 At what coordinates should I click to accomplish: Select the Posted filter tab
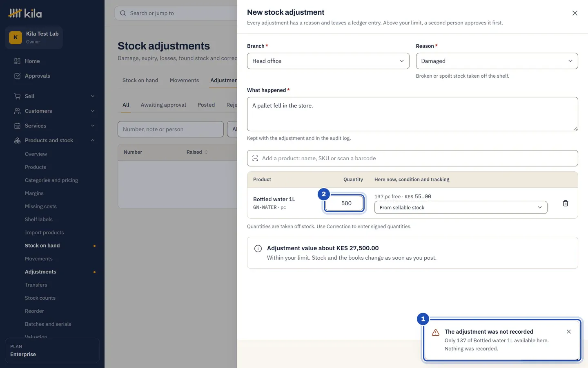(x=206, y=105)
